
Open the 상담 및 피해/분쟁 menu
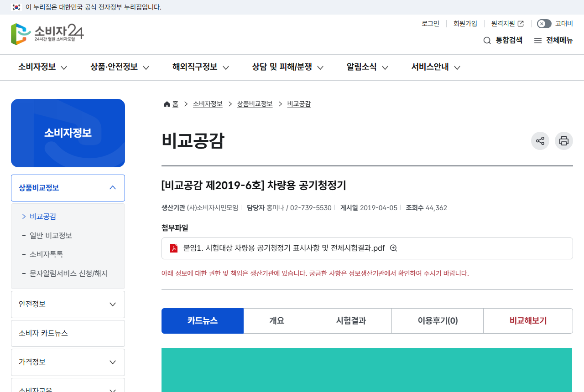tap(288, 67)
